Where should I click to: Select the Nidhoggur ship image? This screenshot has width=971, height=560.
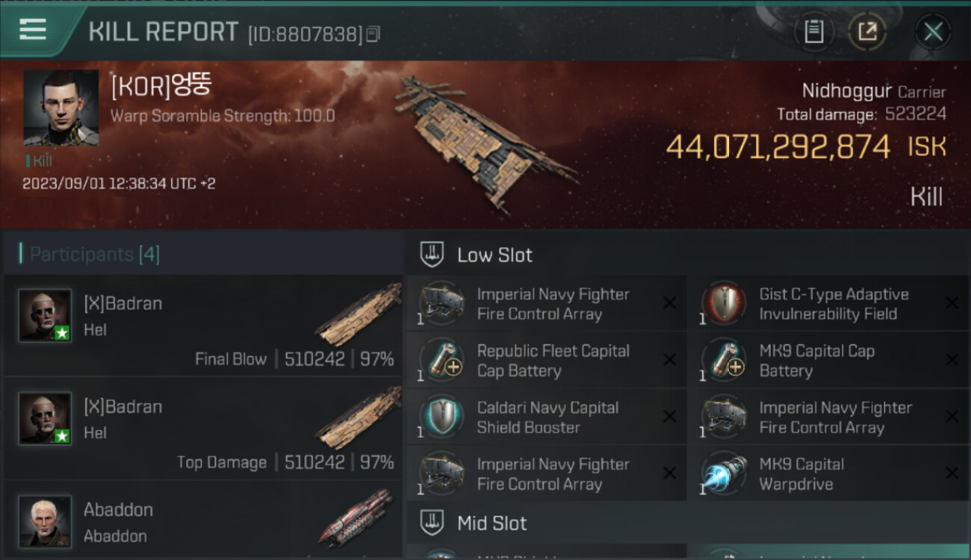coord(485,142)
